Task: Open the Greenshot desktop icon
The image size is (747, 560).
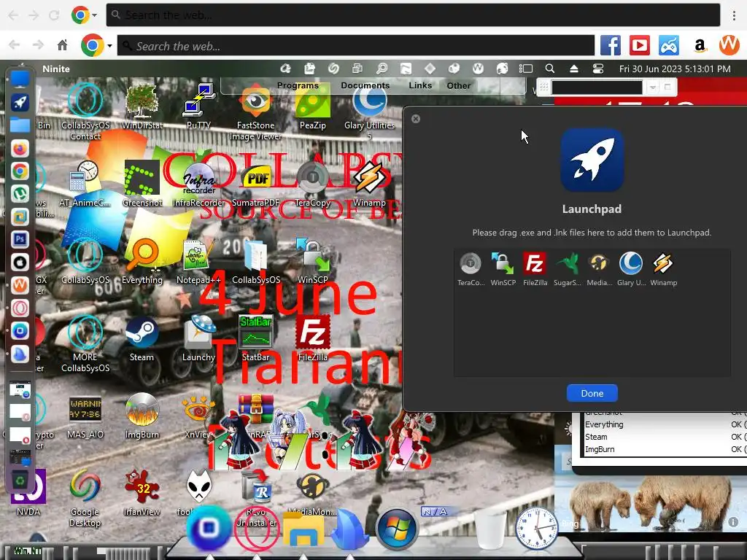Action: coord(142,184)
